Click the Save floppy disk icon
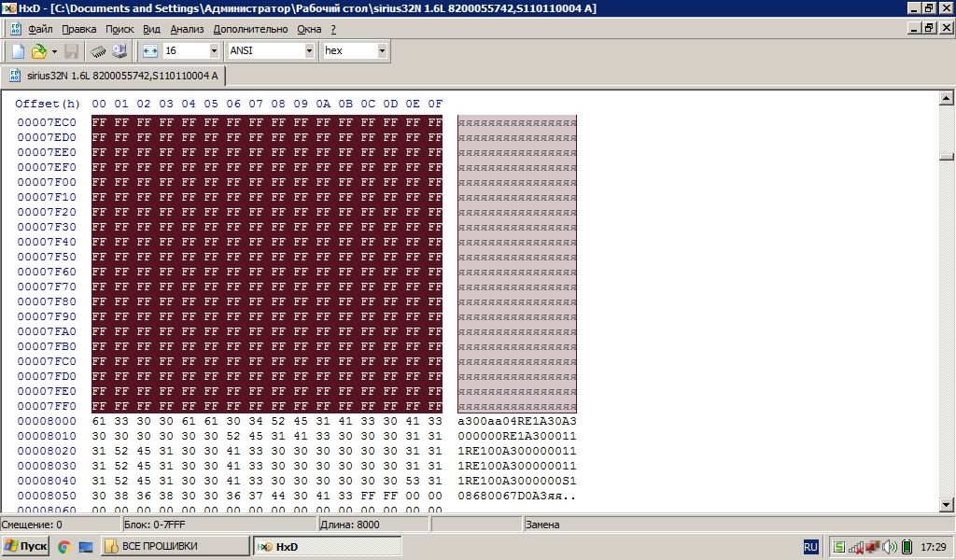 click(71, 51)
